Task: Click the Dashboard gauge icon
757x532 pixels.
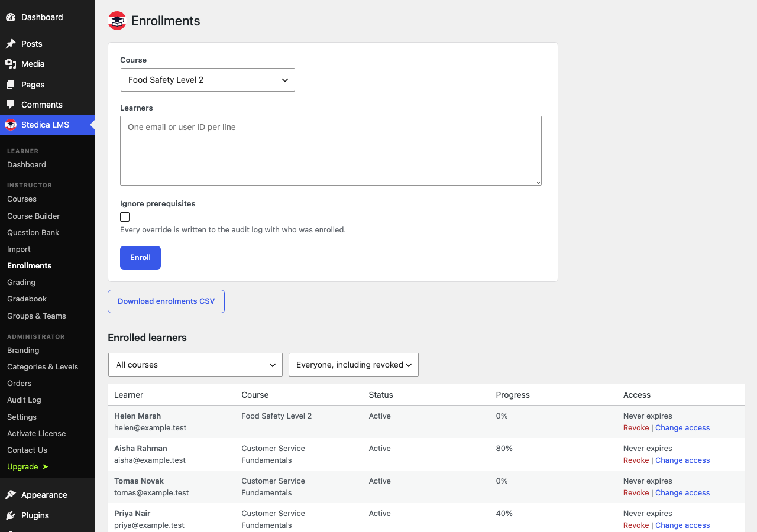Action: tap(11, 17)
